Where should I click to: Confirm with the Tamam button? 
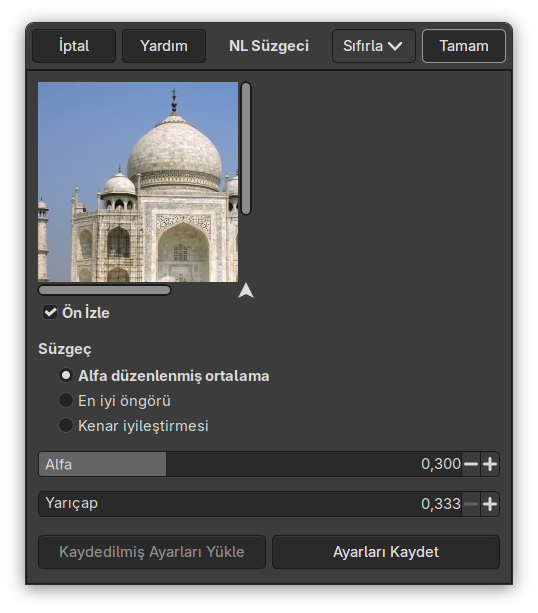464,46
